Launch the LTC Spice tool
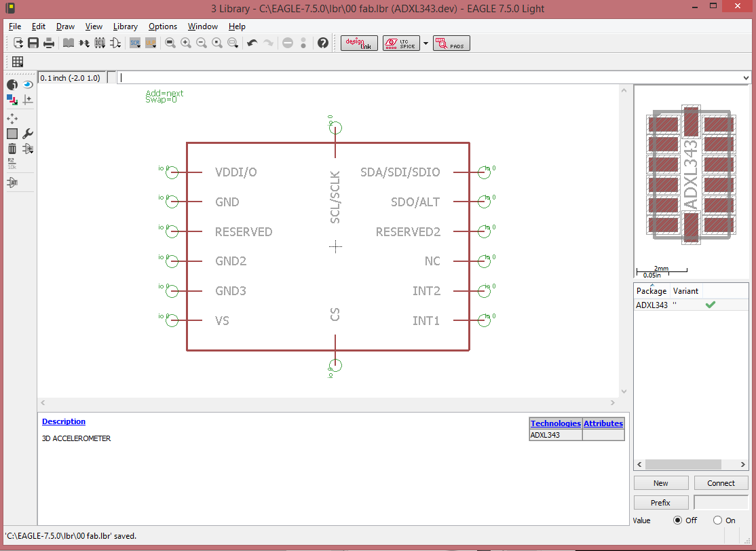Image resolution: width=756 pixels, height=551 pixels. coord(401,43)
